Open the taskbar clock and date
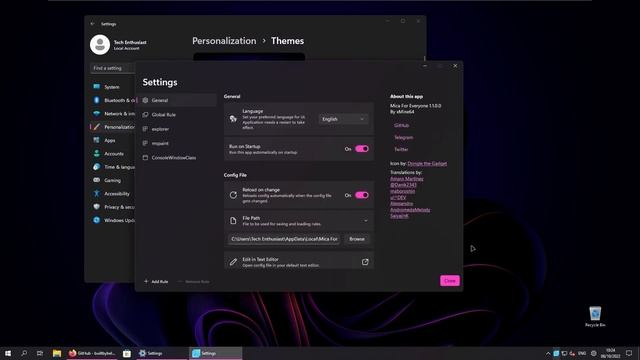 click(x=611, y=353)
